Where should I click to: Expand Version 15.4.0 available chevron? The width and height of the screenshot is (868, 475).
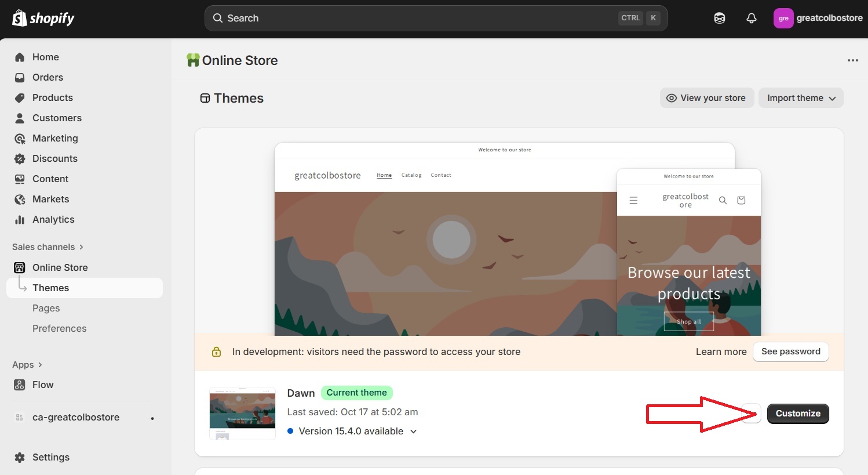pyautogui.click(x=413, y=432)
